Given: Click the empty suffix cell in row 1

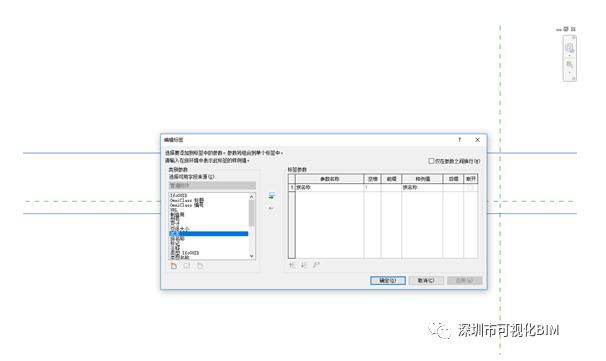Looking at the screenshot, I should point(453,187).
